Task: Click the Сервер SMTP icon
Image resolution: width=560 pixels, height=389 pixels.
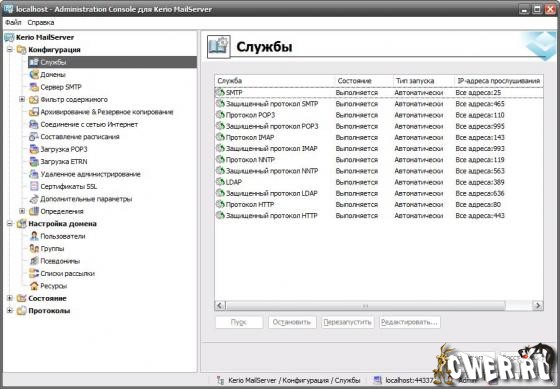Action: [34, 87]
